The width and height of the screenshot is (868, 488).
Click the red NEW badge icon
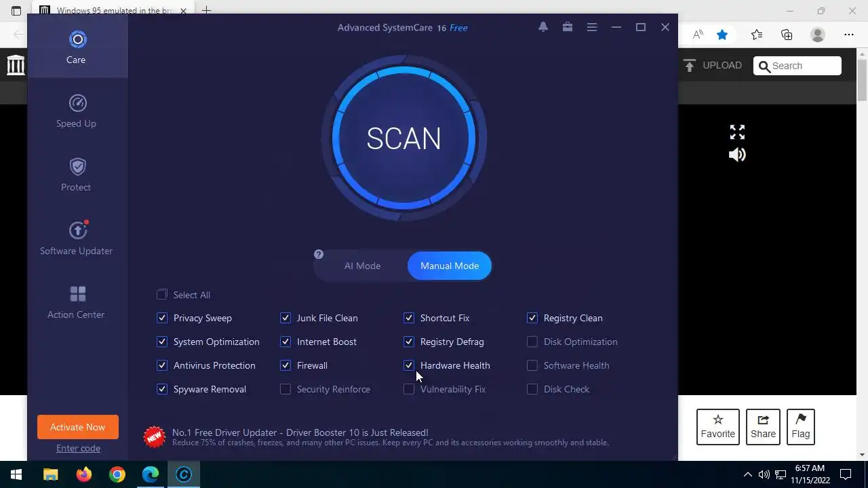click(155, 437)
